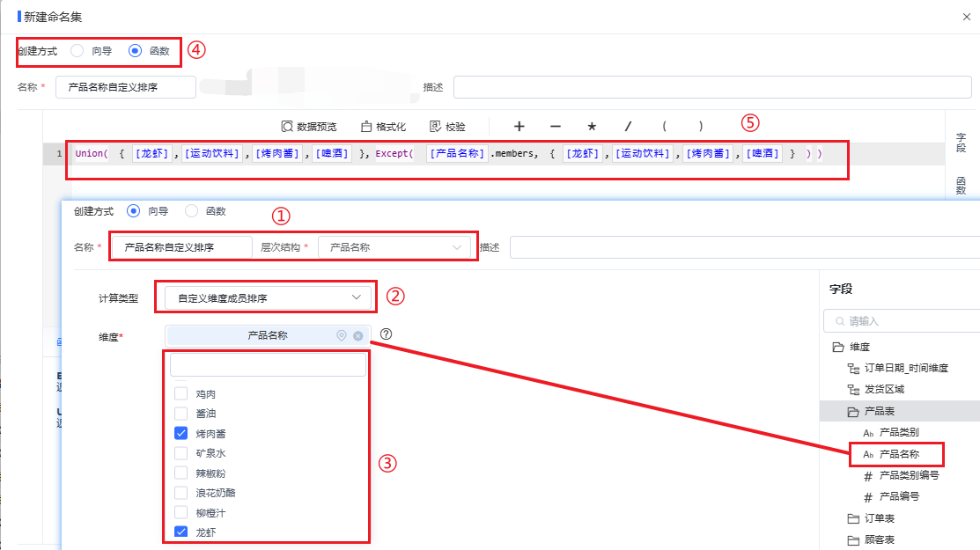Screen dimensions: 980x550
Task: Select the 产品名称 field in the tree
Action: click(899, 454)
